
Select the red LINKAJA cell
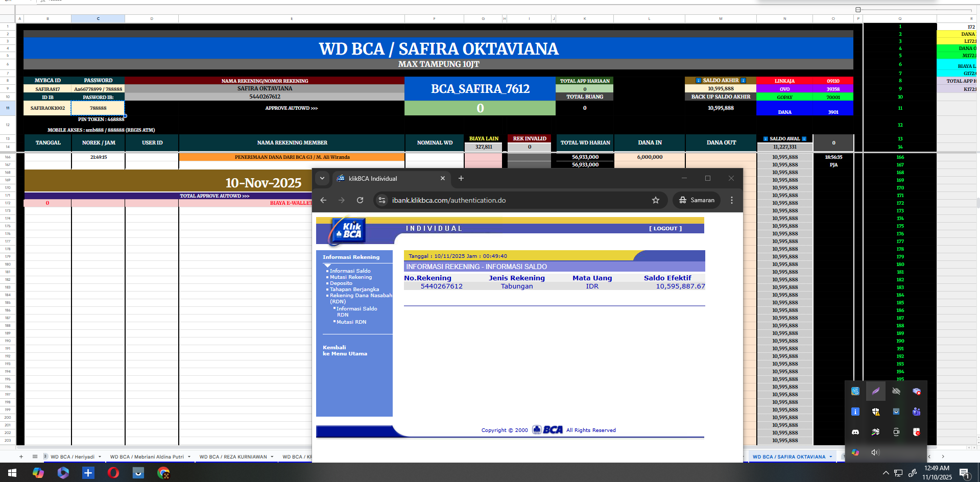click(784, 81)
